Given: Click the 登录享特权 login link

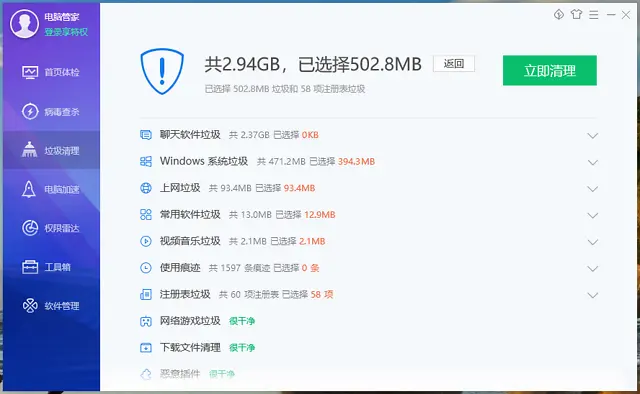Looking at the screenshot, I should click(66, 32).
